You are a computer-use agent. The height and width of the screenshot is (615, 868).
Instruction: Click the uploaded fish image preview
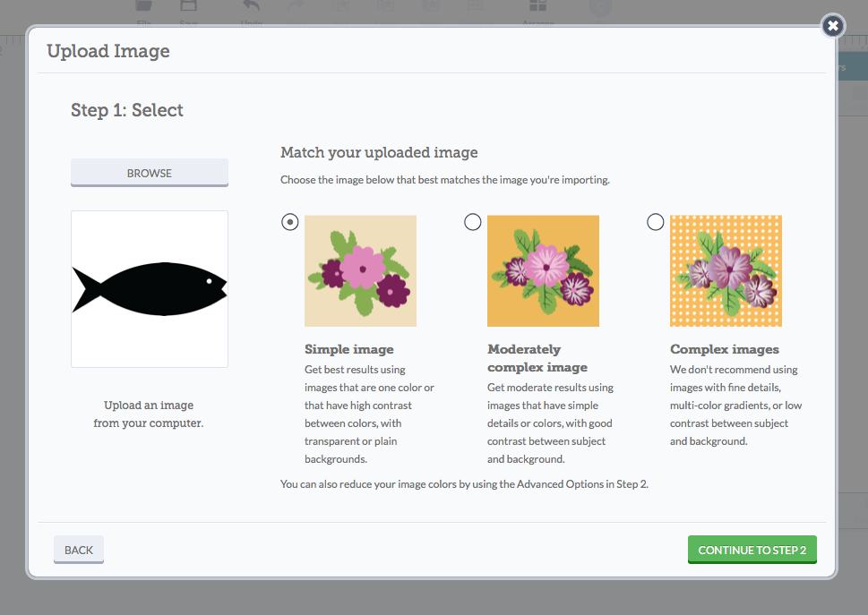click(x=150, y=288)
